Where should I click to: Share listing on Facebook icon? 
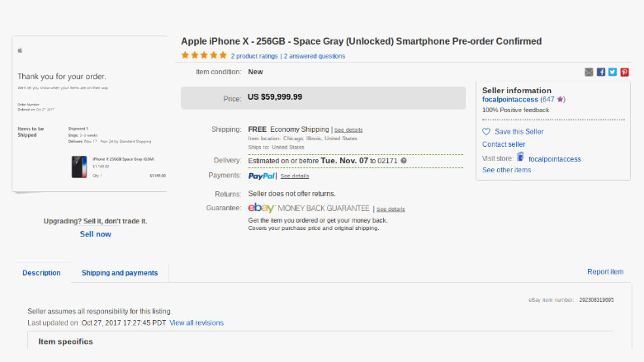click(x=600, y=73)
